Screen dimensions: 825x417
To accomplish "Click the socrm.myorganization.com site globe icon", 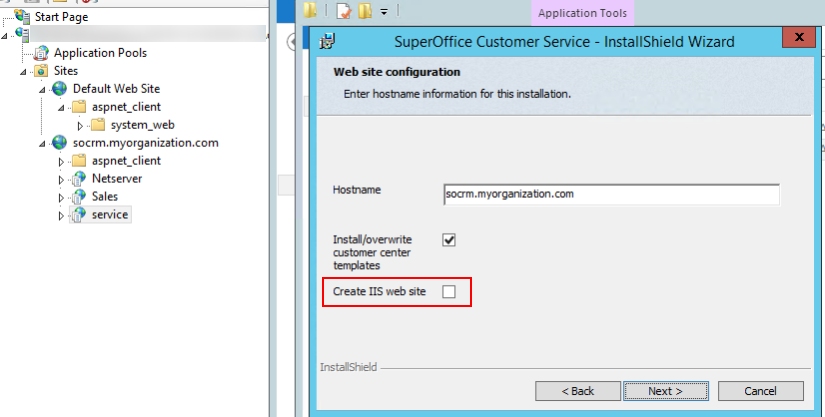I will pyautogui.click(x=60, y=143).
